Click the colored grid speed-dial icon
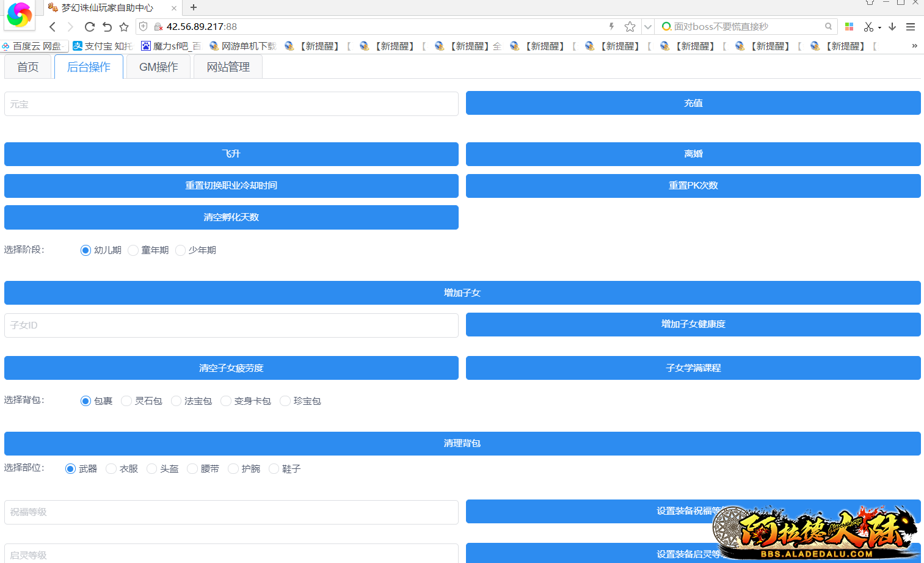The height and width of the screenshot is (563, 924). [849, 26]
